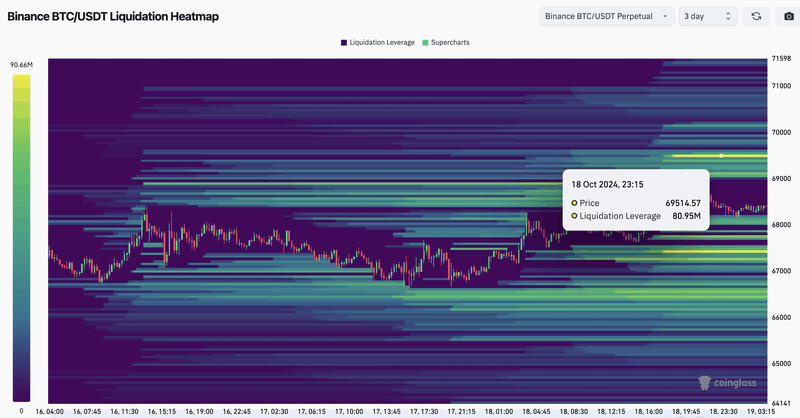The image size is (800, 418).
Task: Click the tooltip price value 69514.57
Action: (x=683, y=203)
